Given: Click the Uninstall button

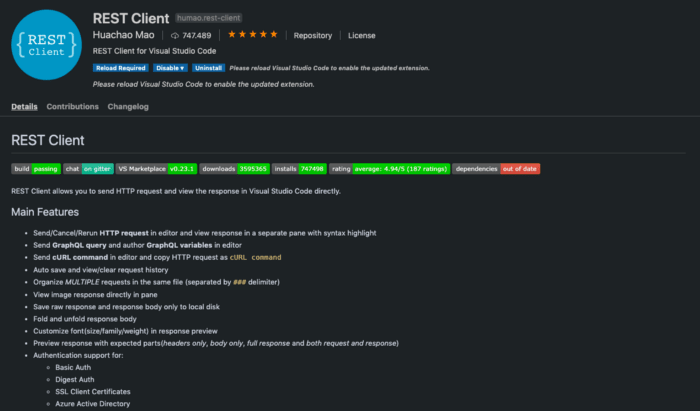Looking at the screenshot, I should click(x=208, y=68).
